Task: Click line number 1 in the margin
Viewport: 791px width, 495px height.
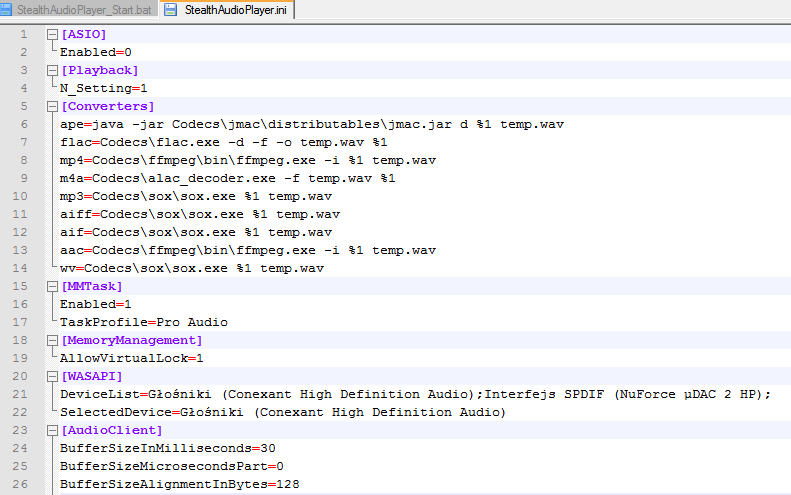Action: [x=24, y=34]
